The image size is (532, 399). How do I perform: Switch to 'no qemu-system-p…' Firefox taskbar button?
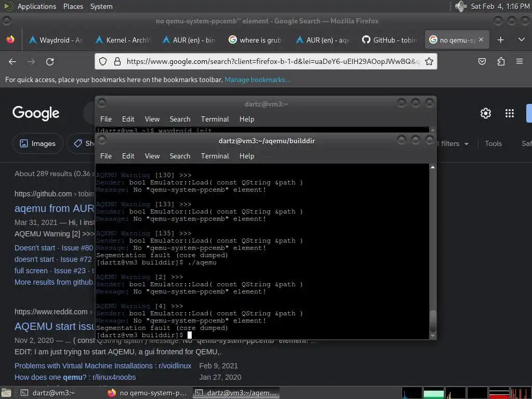tap(147, 393)
